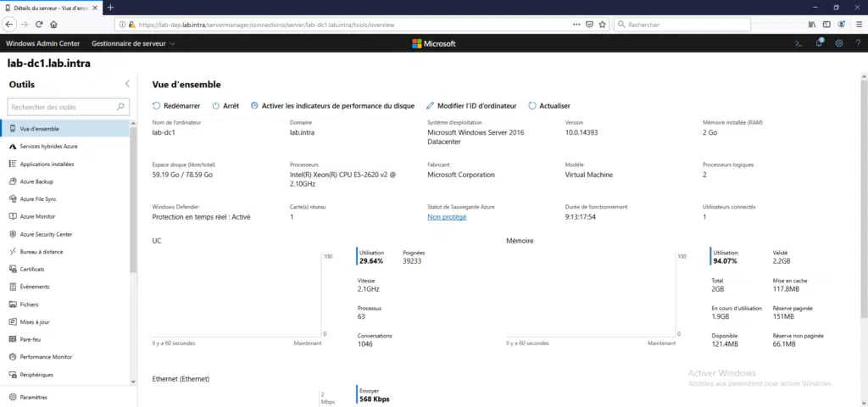Click the Microsoft logo in header

point(434,43)
